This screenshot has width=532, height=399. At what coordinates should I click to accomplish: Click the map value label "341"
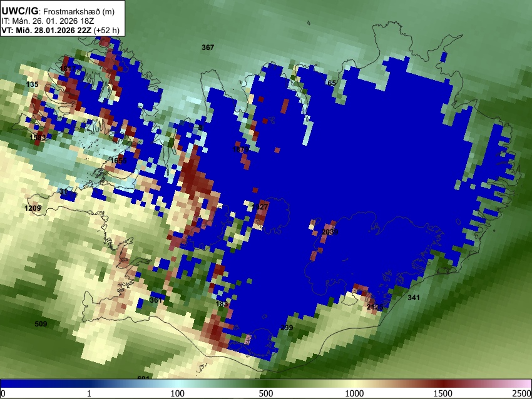tap(414, 298)
